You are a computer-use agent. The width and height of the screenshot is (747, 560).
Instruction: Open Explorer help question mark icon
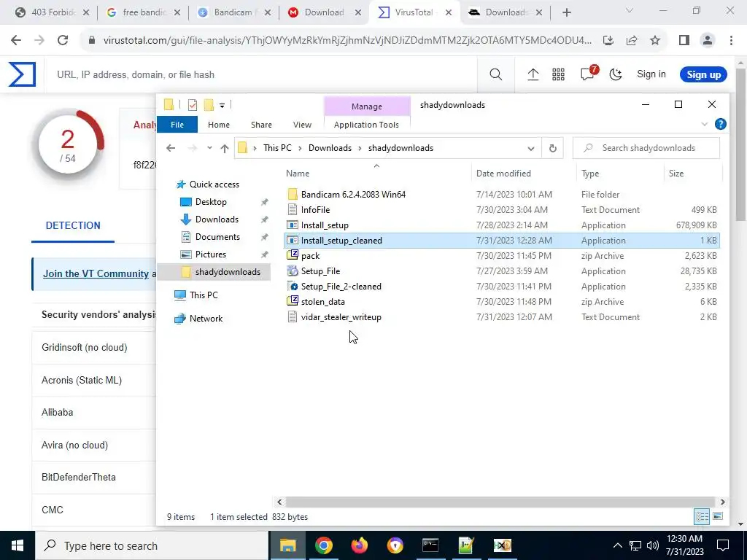pos(720,125)
